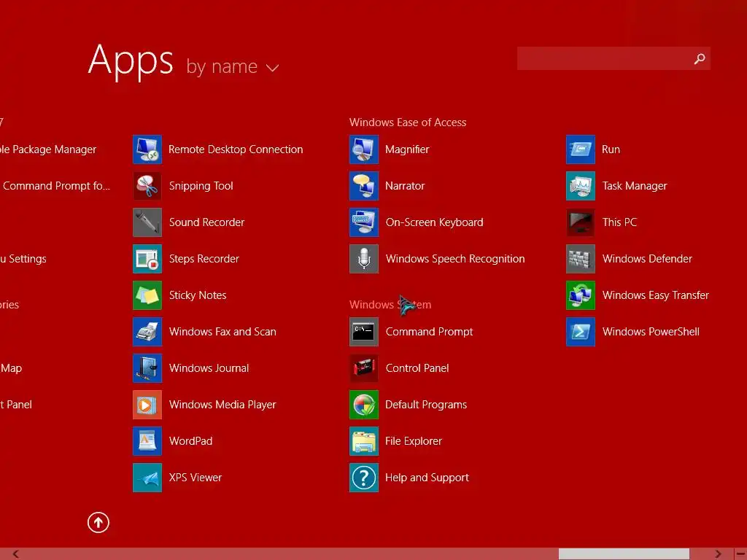
Task: Open the Windows Journal icon
Action: pos(147,368)
